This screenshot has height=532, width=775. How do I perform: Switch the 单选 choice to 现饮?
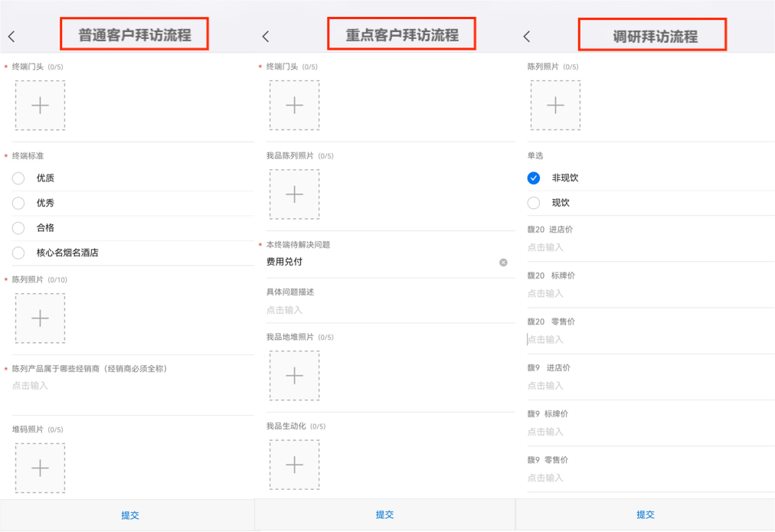pyautogui.click(x=533, y=203)
